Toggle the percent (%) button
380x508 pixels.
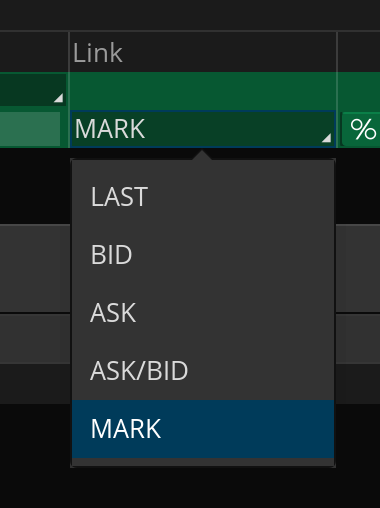361,129
